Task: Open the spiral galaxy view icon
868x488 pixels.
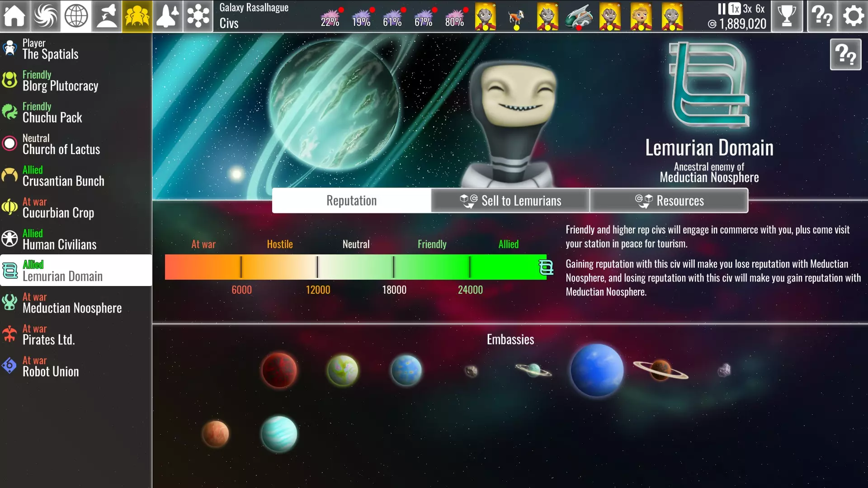Action: click(x=45, y=16)
